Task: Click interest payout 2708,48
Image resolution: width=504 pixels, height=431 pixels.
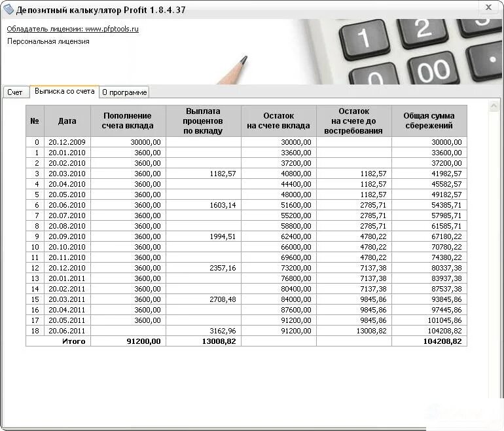Action: point(203,299)
